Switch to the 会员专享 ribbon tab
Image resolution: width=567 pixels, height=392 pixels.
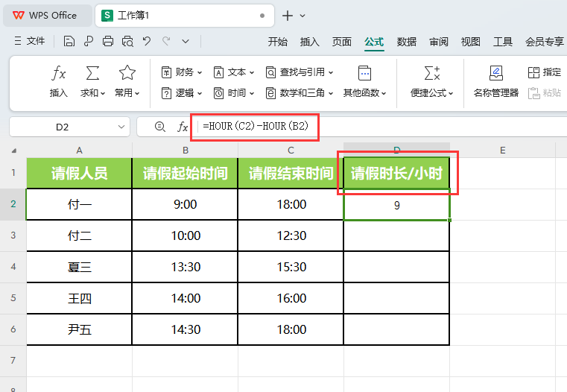coord(544,42)
